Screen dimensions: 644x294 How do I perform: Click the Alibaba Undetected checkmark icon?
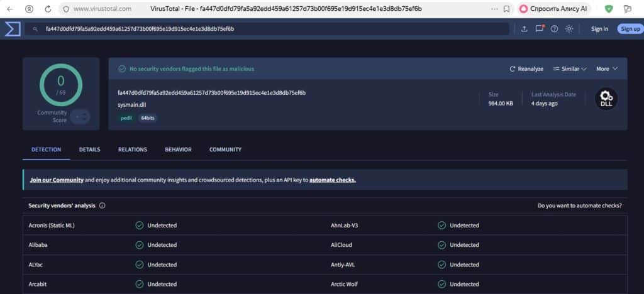tap(140, 245)
